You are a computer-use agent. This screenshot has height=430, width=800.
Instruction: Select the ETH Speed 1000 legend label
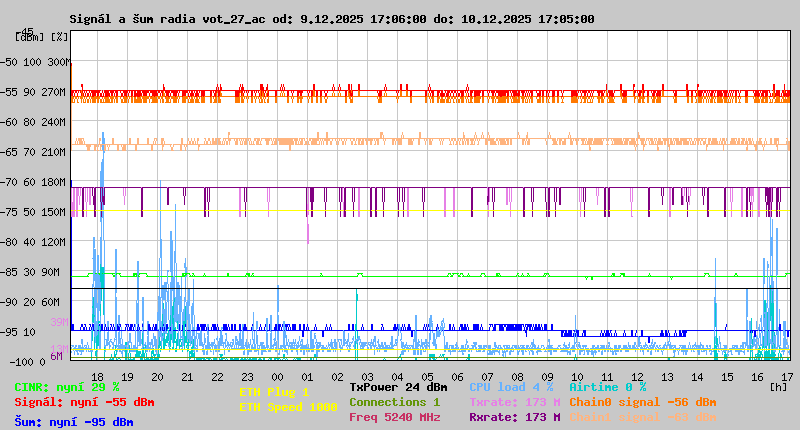pos(288,407)
